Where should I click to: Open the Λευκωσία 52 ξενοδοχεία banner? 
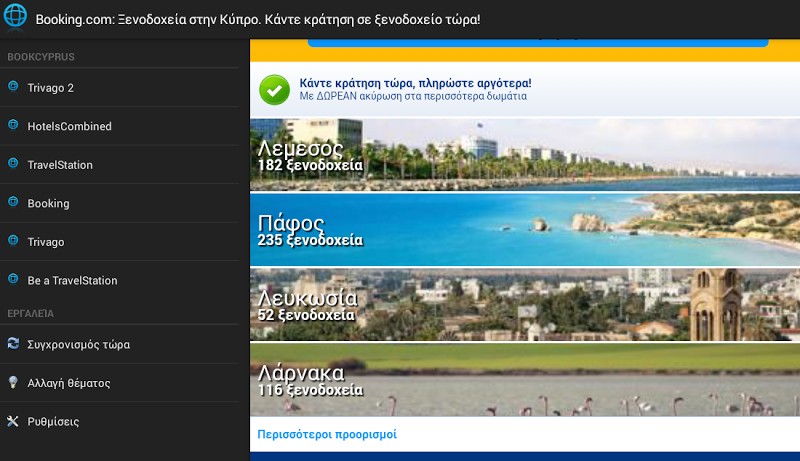click(x=525, y=304)
